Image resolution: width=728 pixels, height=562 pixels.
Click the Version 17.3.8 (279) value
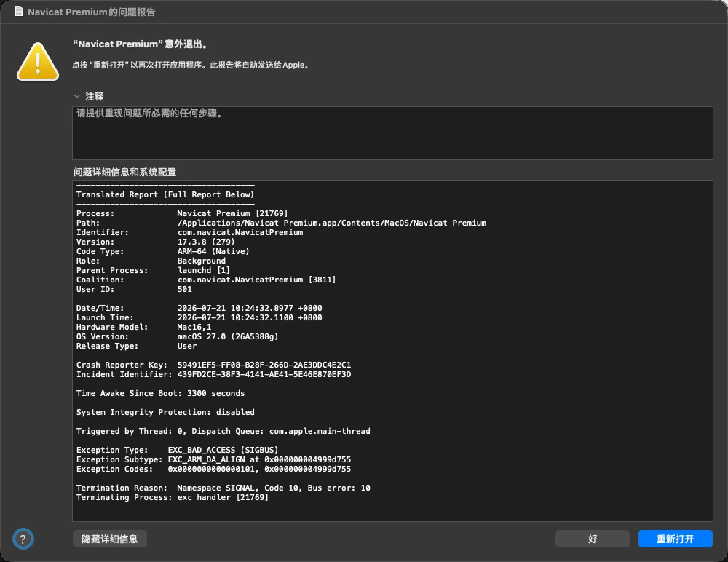pos(206,242)
